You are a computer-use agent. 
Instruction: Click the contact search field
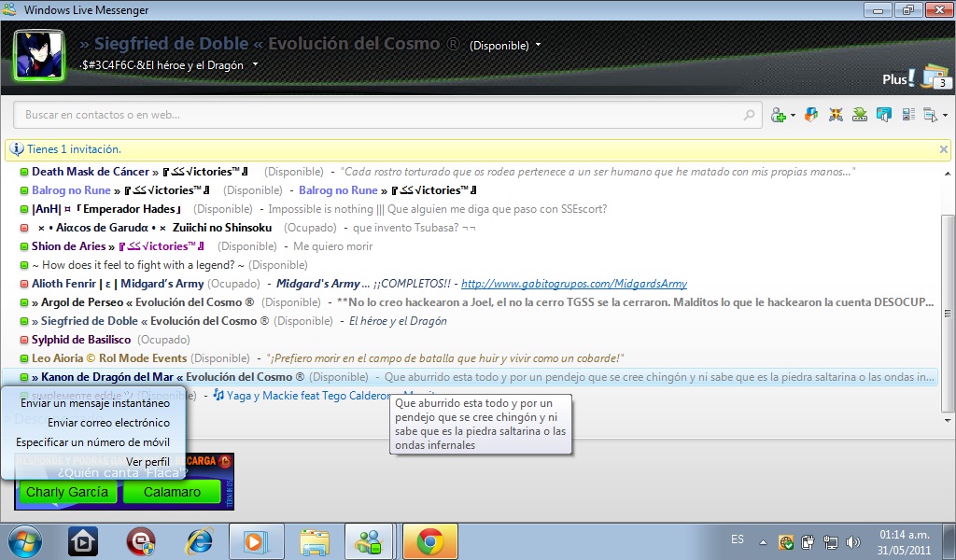click(387, 115)
